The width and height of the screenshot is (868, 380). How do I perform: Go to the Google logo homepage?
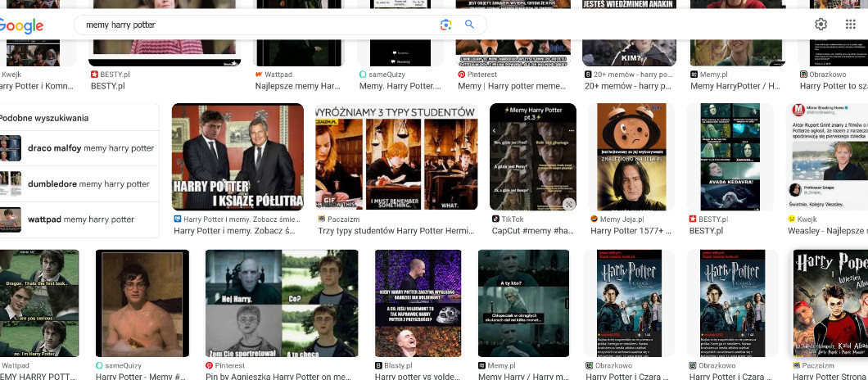point(21,25)
